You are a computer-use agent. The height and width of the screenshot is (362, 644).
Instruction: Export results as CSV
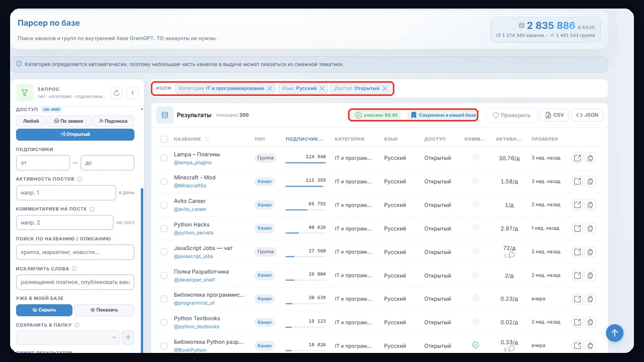554,115
